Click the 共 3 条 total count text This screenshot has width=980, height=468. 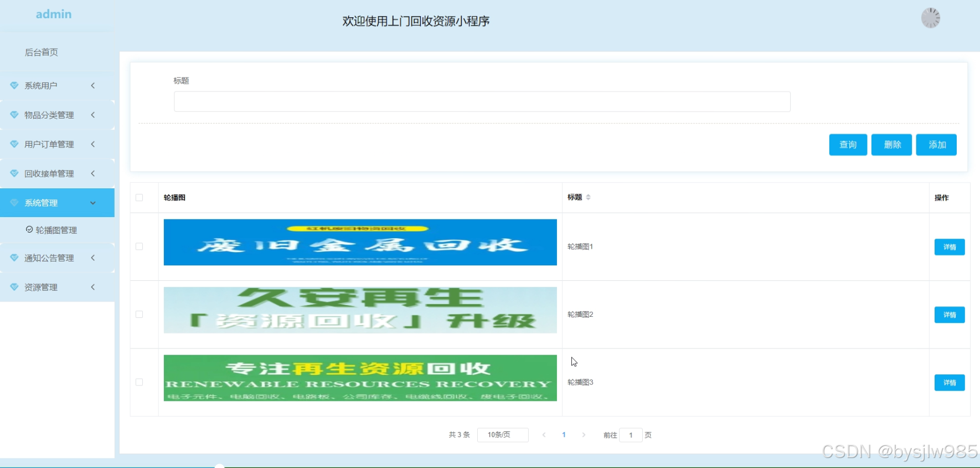click(459, 435)
